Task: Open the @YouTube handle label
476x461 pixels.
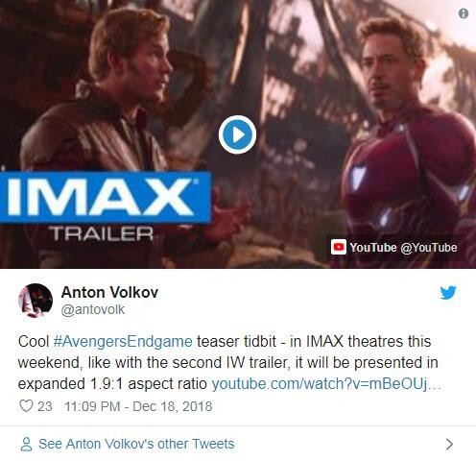Action: point(429,248)
